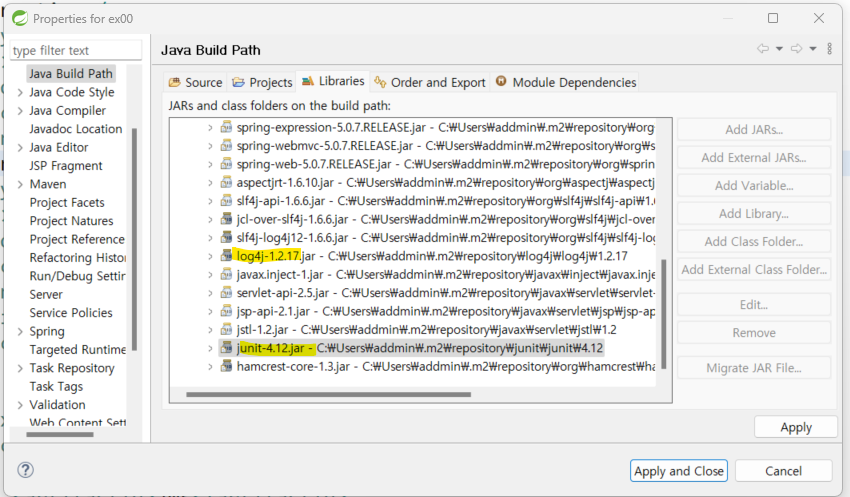Click the log4j-1.2.17.jar icon
The height and width of the screenshot is (497, 850).
point(226,256)
